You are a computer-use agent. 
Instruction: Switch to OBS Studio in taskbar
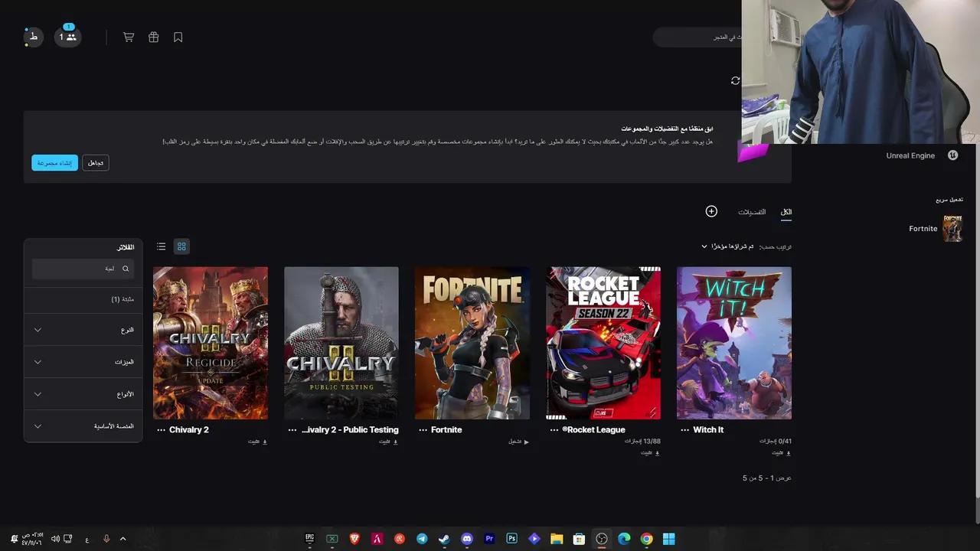[x=602, y=539]
